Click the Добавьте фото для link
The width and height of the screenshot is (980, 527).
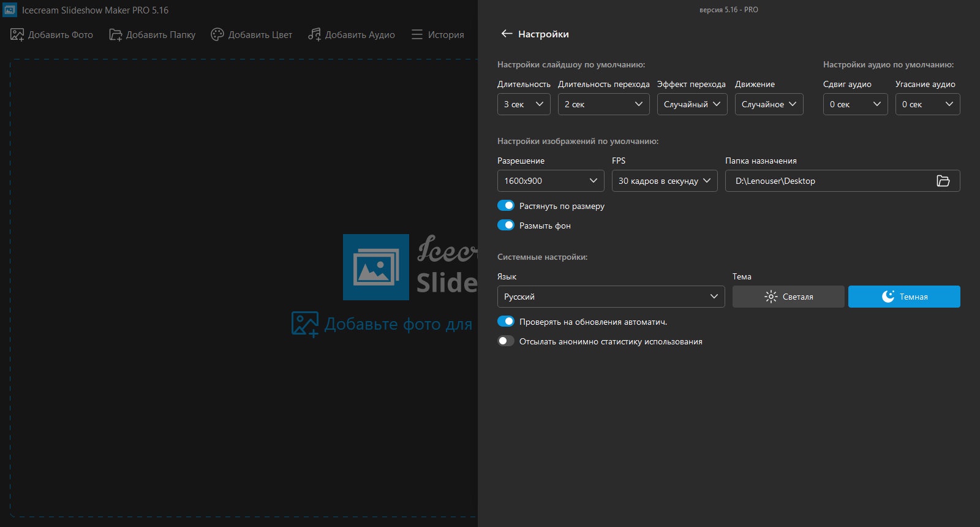click(398, 324)
